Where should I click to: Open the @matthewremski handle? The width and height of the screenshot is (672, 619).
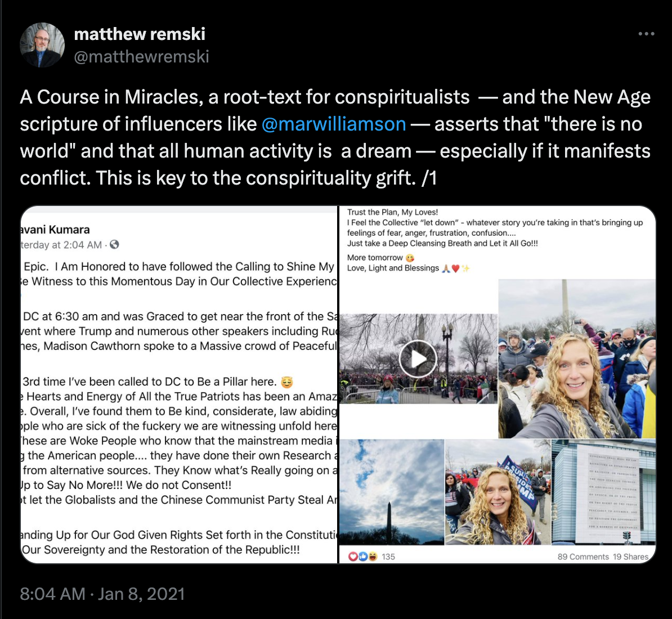click(141, 56)
